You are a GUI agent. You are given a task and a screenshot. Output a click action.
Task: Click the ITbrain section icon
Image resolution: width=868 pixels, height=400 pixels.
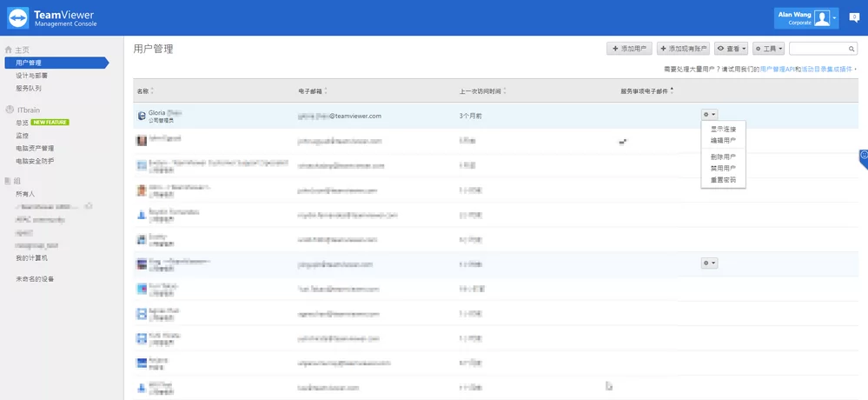9,110
